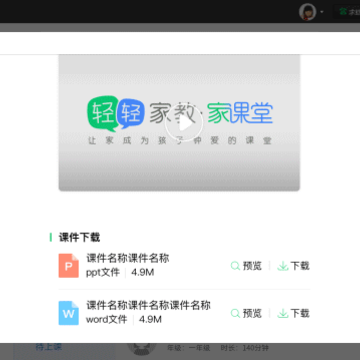The image size is (360, 360).
Task: Select the file name 课件名称课件名称
Action: tap(128, 258)
